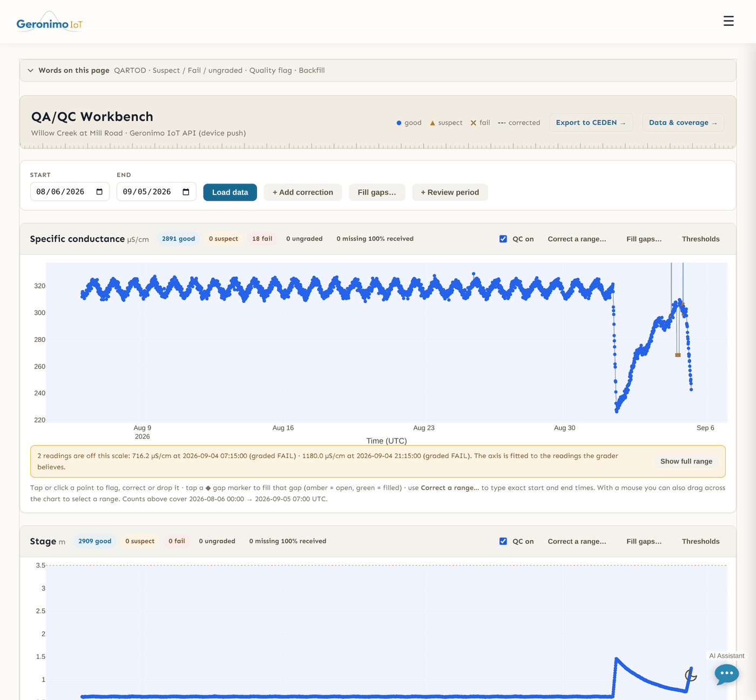This screenshot has width=756, height=700.
Task: Open the AI Assistant chat bubble
Action: click(726, 674)
